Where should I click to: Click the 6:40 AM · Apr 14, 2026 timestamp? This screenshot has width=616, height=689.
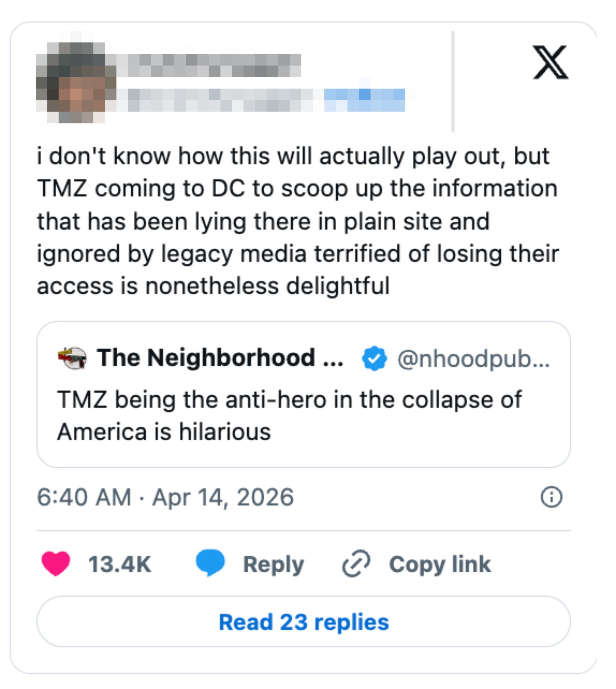coord(165,497)
